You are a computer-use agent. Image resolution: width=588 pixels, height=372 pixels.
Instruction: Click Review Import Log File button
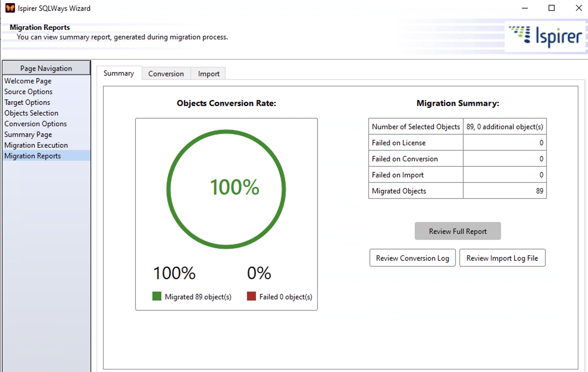pos(502,258)
